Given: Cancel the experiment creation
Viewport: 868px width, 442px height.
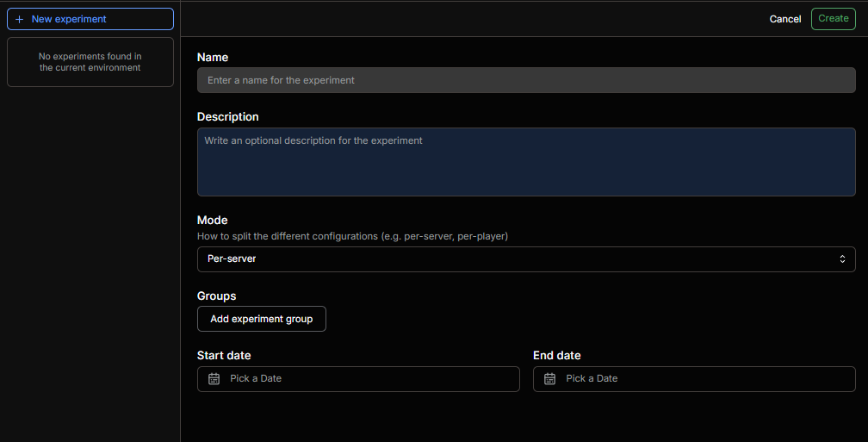Looking at the screenshot, I should coord(785,19).
